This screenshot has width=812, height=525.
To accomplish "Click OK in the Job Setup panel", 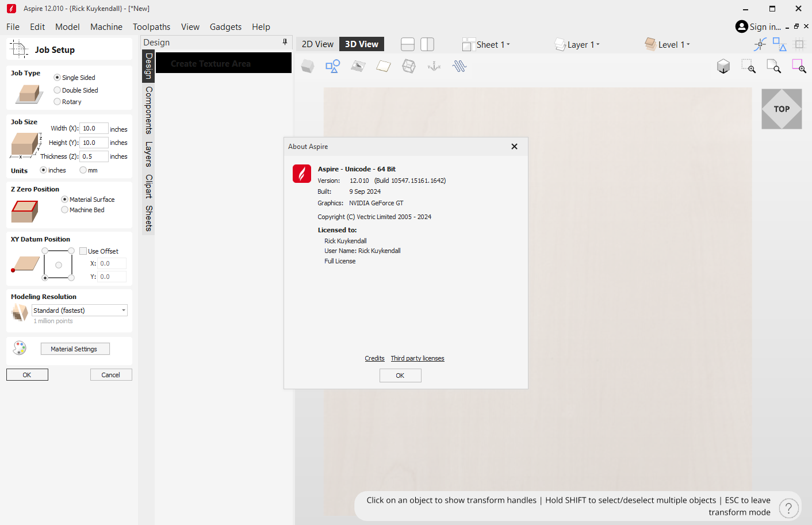I will pyautogui.click(x=27, y=375).
